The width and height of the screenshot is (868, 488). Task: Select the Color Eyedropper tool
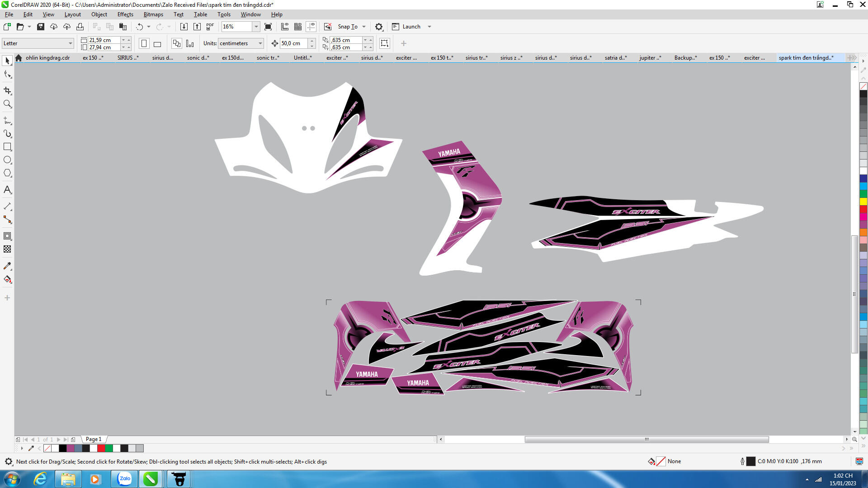coord(7,266)
